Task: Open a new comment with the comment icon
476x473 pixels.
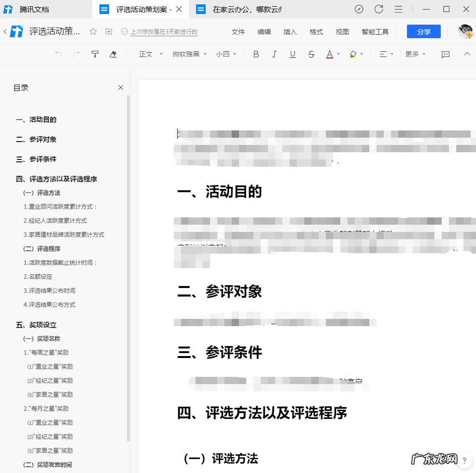Action: (x=445, y=54)
